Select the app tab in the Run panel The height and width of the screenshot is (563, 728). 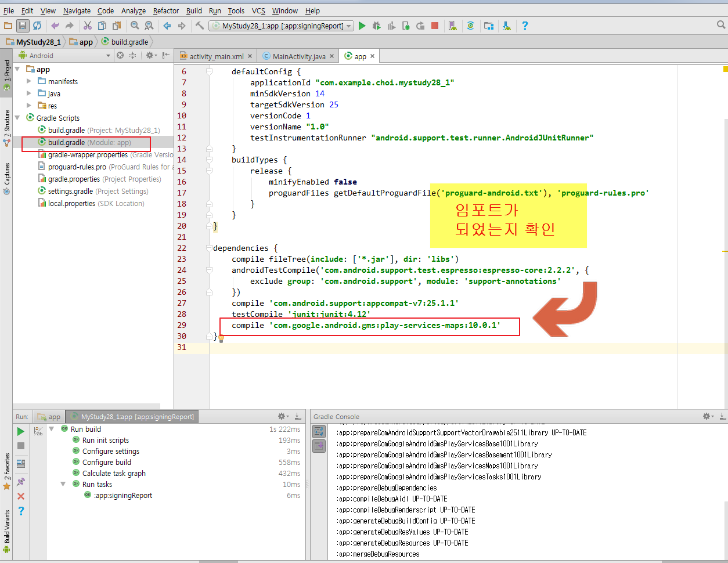click(49, 417)
